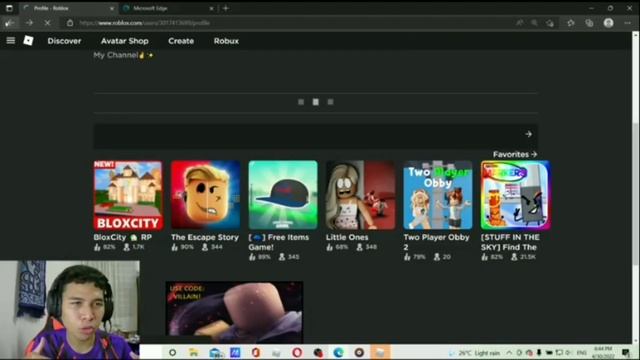The image size is (640, 360).
Task: Go to Avatar Shop
Action: click(124, 41)
